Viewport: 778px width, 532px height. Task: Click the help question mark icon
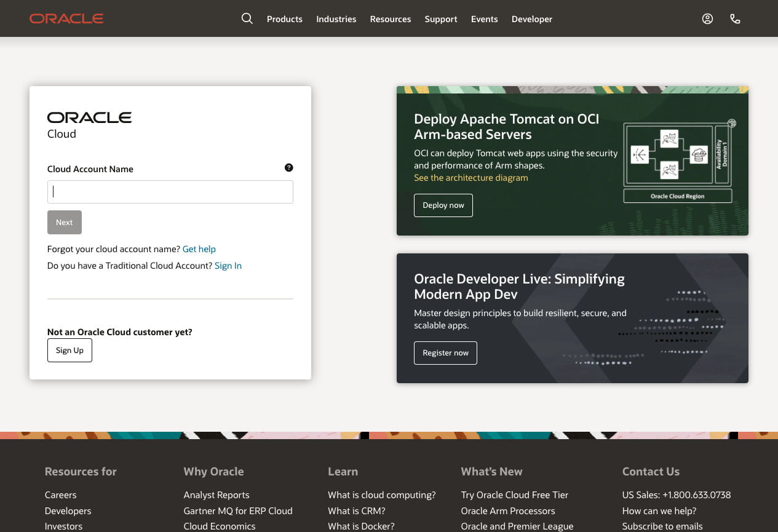(288, 168)
